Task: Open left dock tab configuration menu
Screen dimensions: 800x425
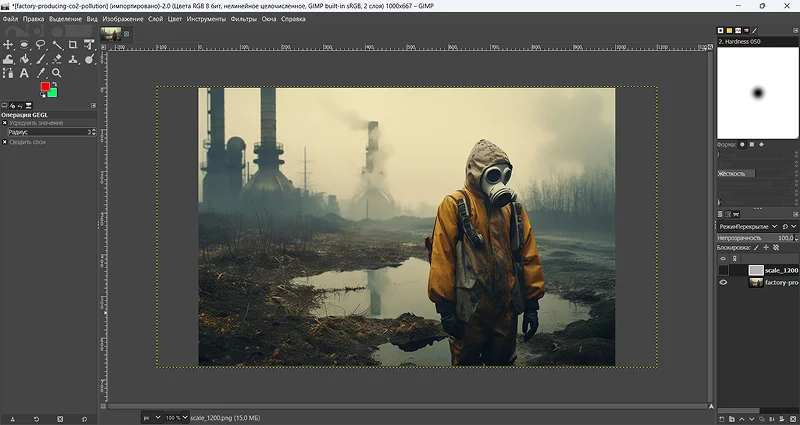Action: click(93, 106)
